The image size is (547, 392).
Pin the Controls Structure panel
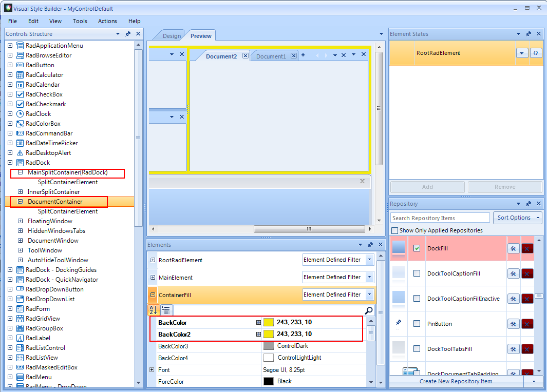point(128,34)
